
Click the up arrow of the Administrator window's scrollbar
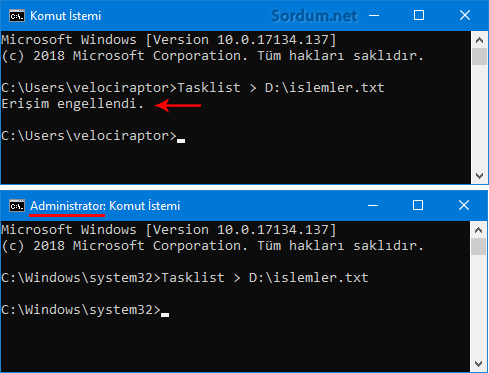[x=478, y=230]
